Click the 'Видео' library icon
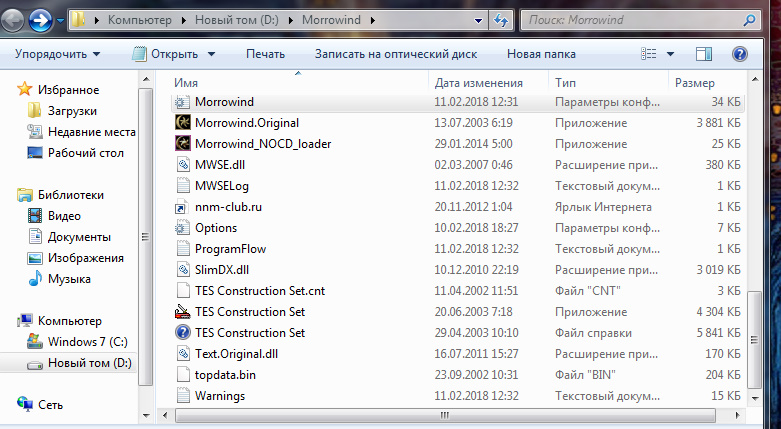The image size is (781, 429). point(35,215)
